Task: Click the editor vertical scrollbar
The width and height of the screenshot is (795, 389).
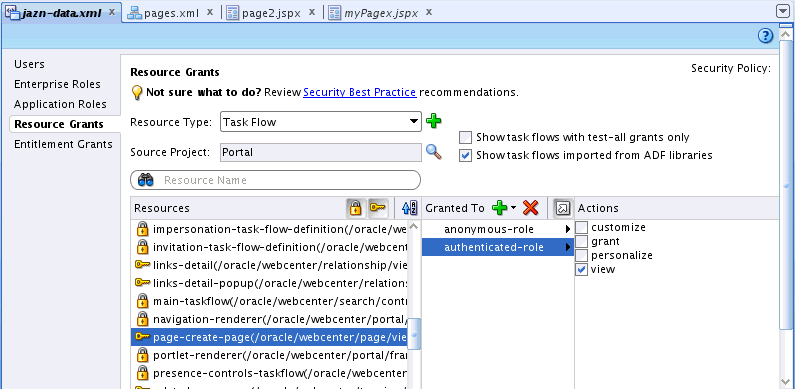Action: point(786,185)
